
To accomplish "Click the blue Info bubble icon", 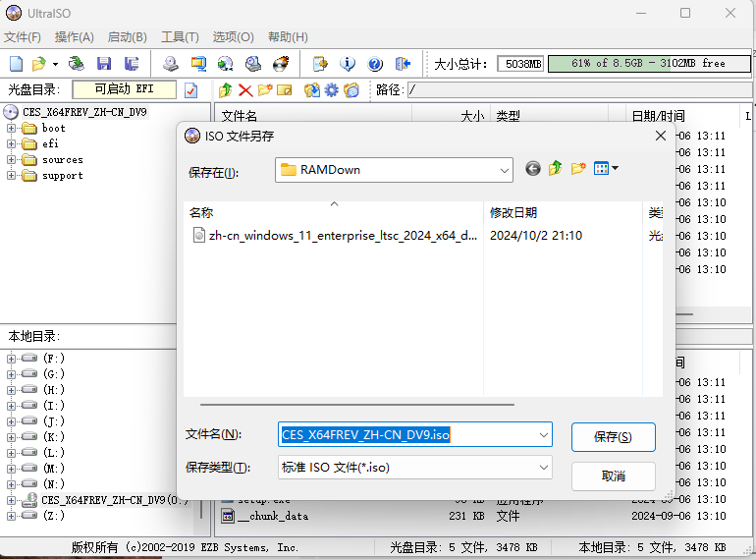I will [348, 63].
